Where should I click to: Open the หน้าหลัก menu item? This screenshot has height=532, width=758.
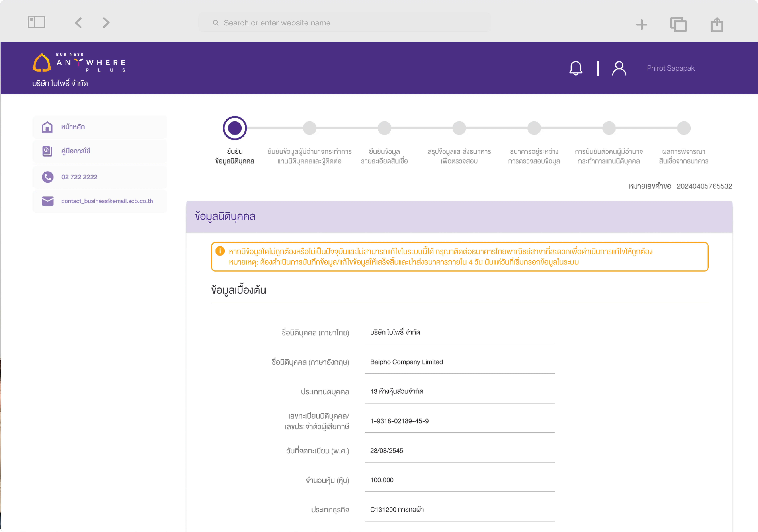100,127
